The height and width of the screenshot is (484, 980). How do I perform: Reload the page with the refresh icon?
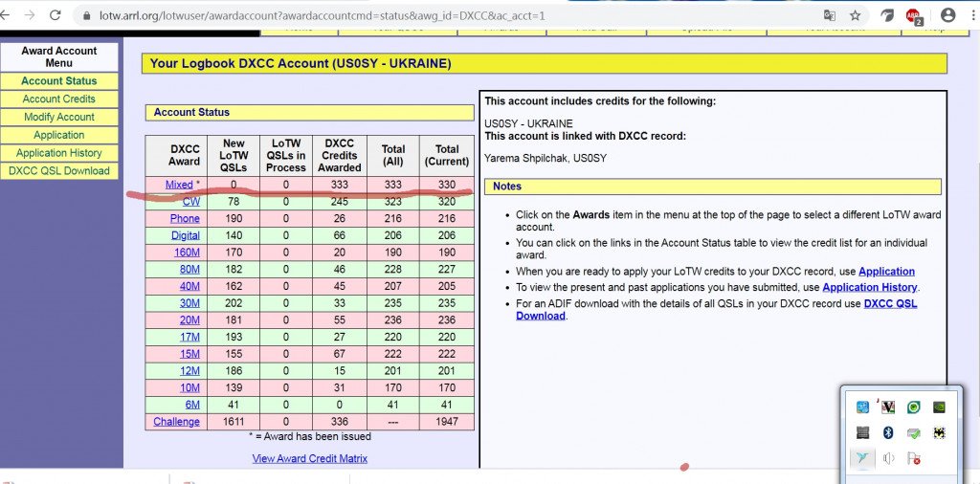(55, 15)
